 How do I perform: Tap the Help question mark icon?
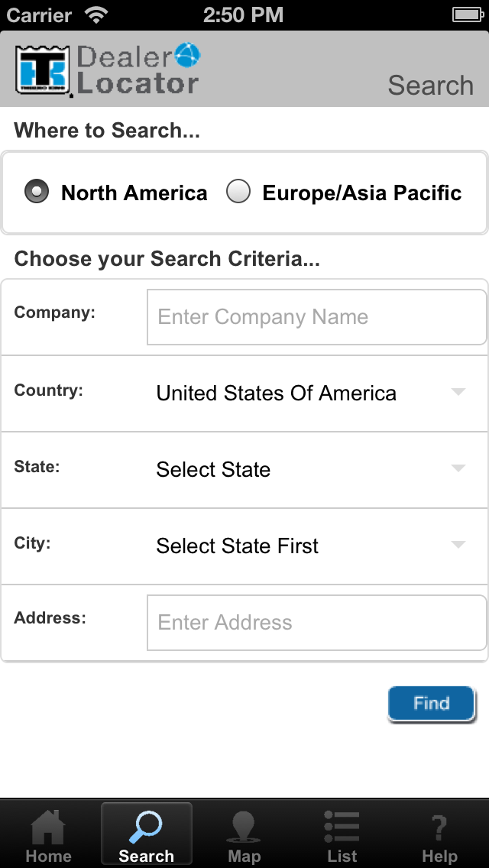click(439, 829)
